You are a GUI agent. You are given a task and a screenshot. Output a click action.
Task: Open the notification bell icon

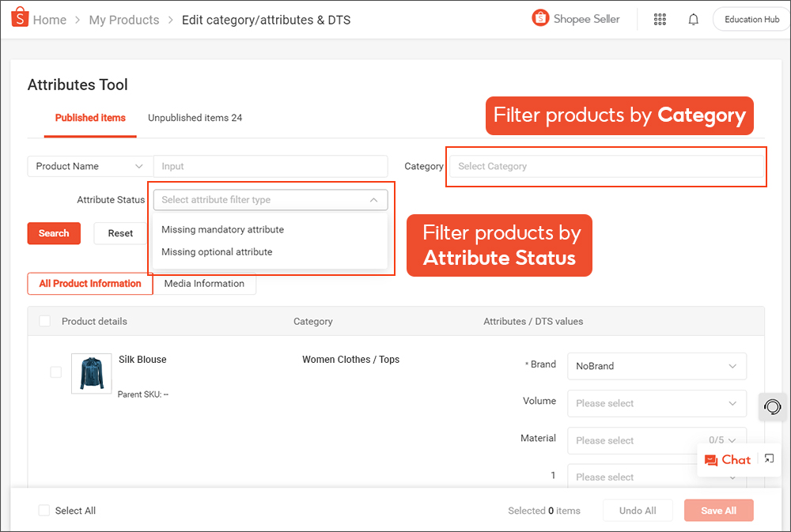693,19
